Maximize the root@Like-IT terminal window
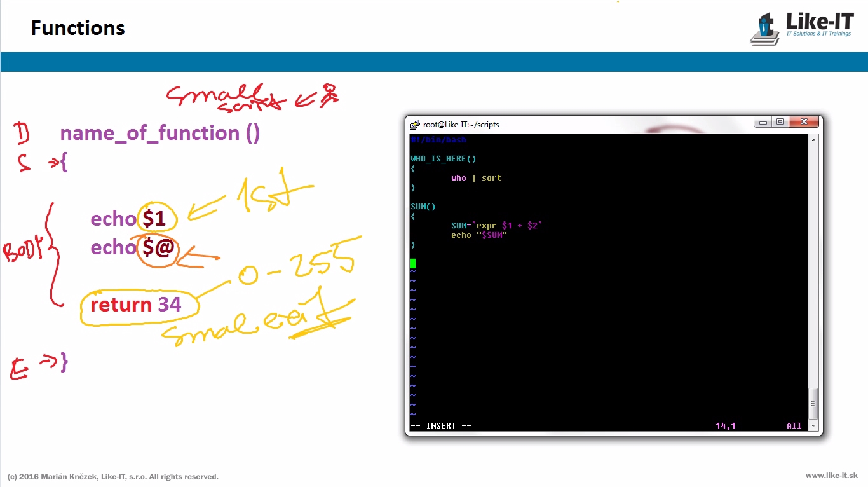 tap(780, 122)
